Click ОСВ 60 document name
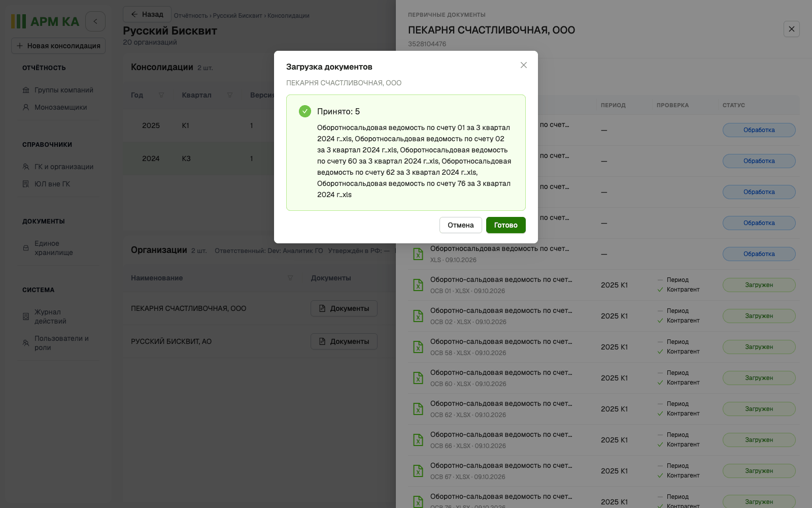This screenshot has width=812, height=508. pyautogui.click(x=501, y=372)
